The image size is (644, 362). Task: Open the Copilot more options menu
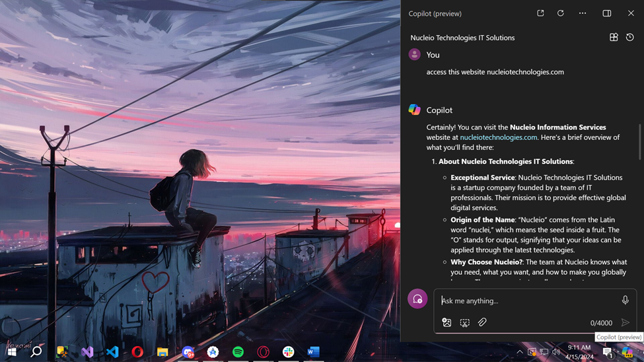pyautogui.click(x=583, y=13)
